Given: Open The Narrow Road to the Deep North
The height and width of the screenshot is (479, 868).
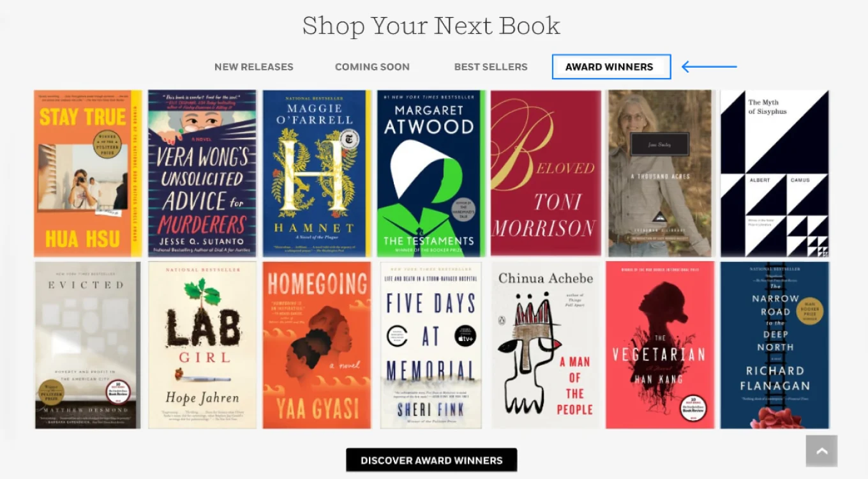Looking at the screenshot, I should (775, 345).
